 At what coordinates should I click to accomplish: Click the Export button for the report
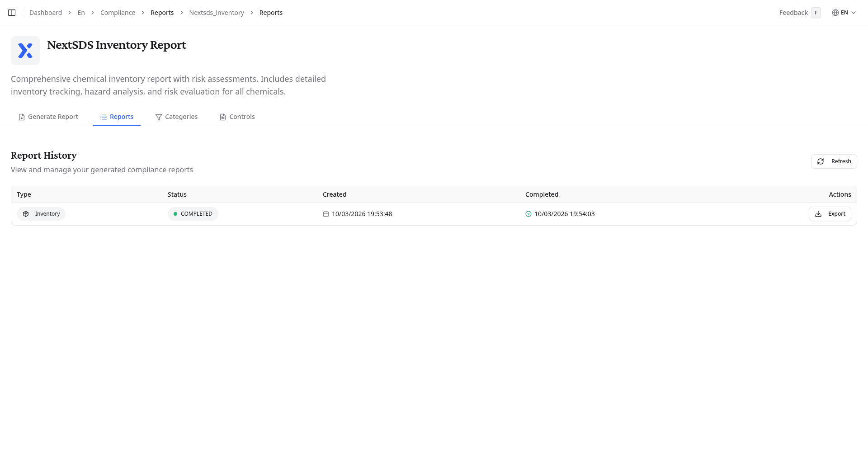click(x=830, y=214)
